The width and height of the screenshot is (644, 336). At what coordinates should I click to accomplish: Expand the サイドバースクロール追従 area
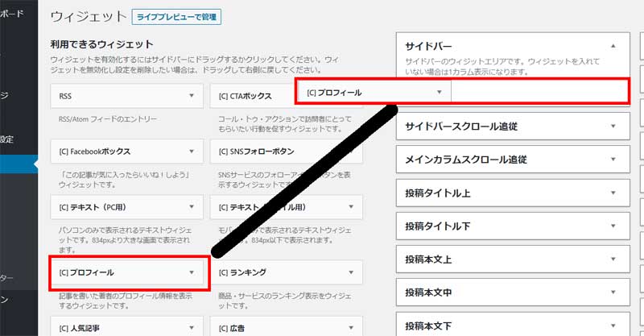[613, 127]
